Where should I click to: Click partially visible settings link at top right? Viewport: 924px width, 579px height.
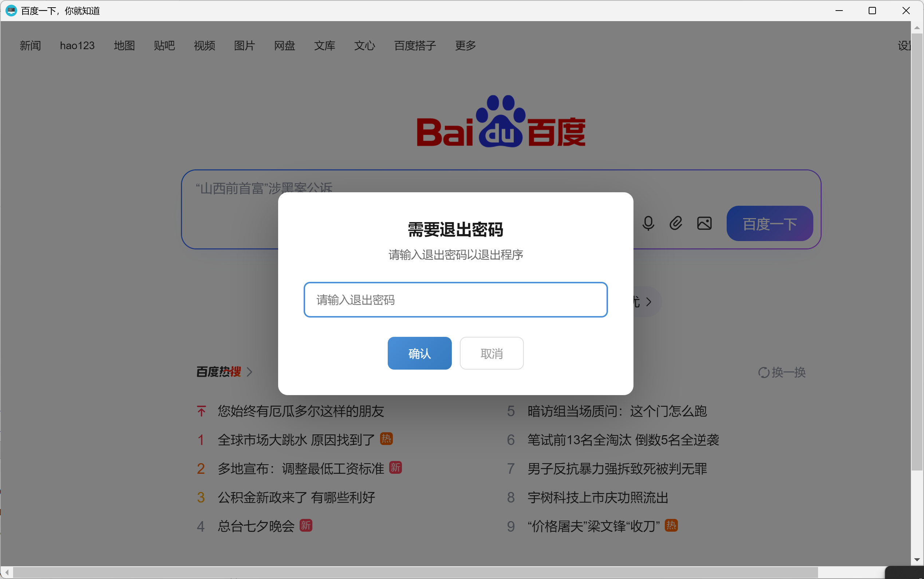tap(904, 46)
